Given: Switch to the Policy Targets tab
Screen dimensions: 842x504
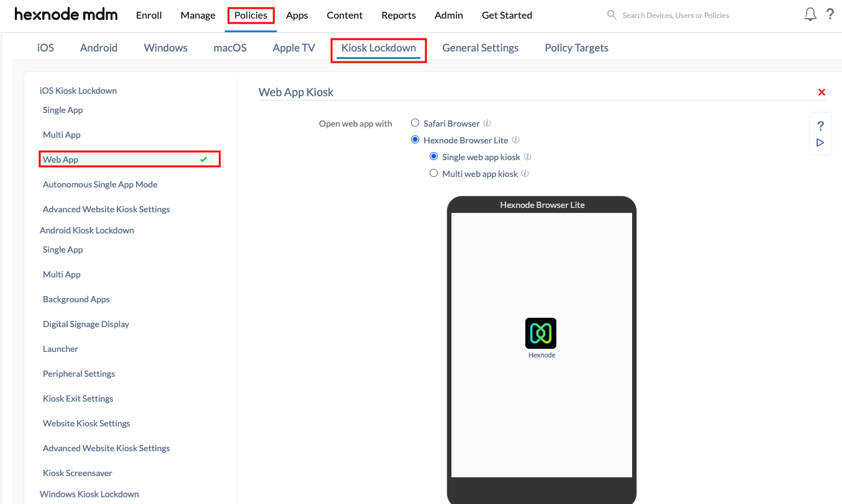Looking at the screenshot, I should tap(576, 48).
